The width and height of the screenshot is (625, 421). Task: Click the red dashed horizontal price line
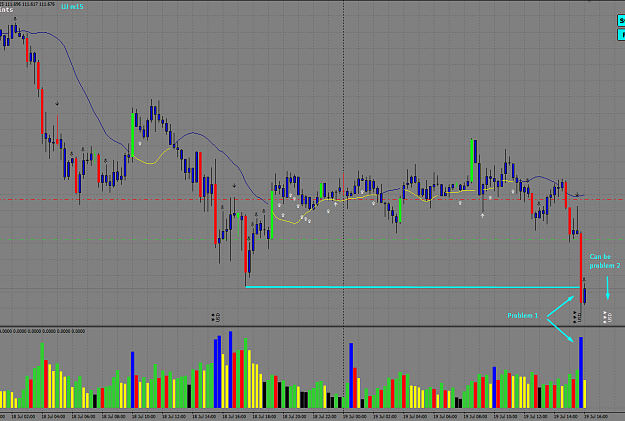312,199
